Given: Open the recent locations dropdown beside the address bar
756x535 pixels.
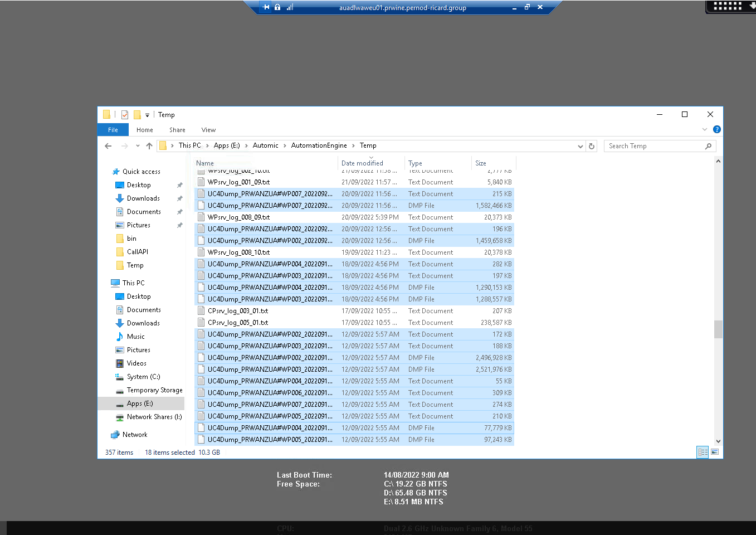Looking at the screenshot, I should click(138, 145).
